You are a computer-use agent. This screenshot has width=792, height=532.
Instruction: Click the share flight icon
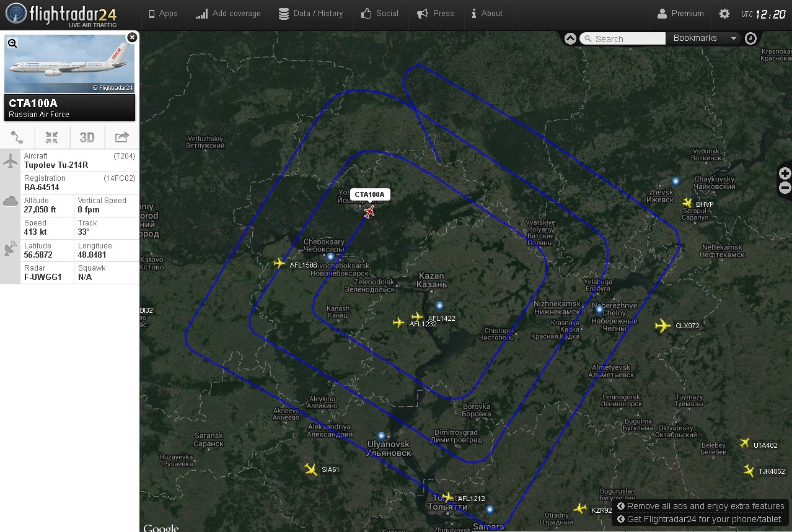(x=122, y=137)
